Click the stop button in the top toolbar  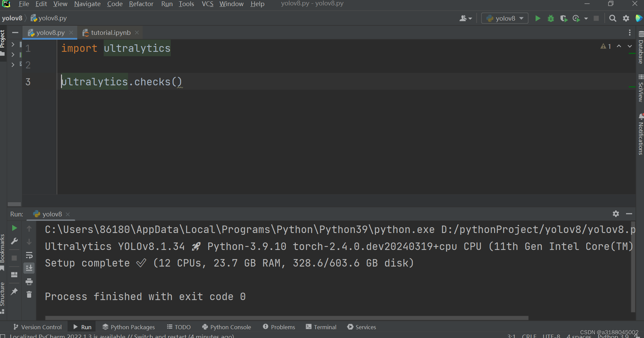pyautogui.click(x=596, y=18)
